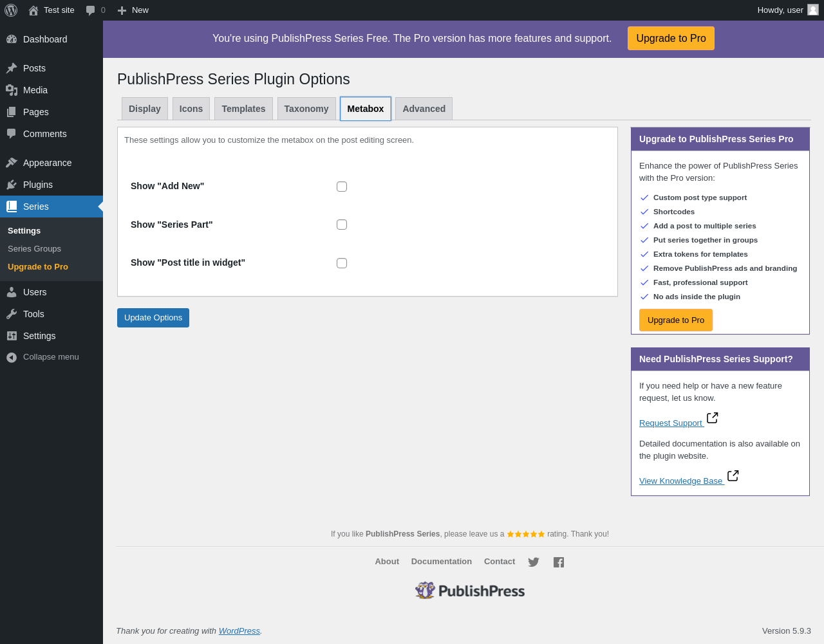Select the Templates tab
824x644 pixels.
click(243, 109)
